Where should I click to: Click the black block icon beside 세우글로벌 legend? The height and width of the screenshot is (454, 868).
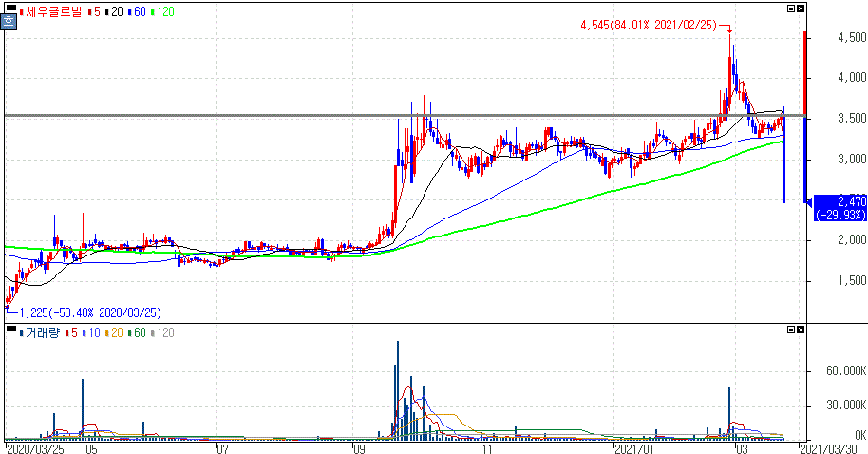[11, 9]
